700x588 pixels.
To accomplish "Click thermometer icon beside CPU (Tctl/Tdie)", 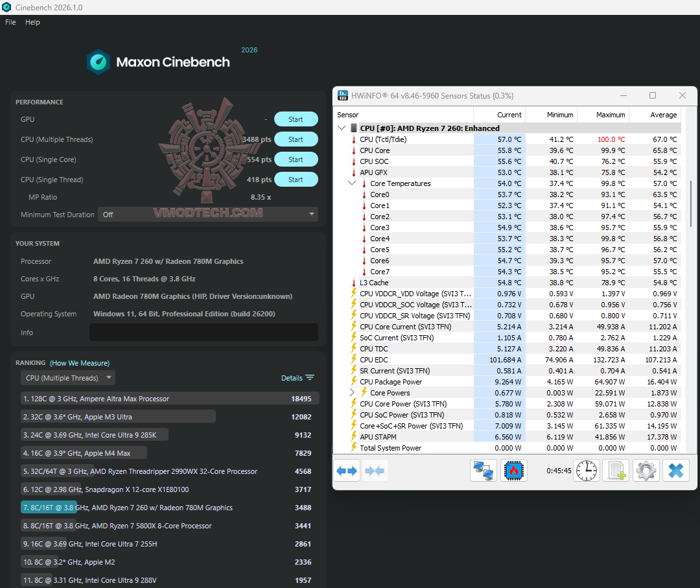I will click(354, 139).
